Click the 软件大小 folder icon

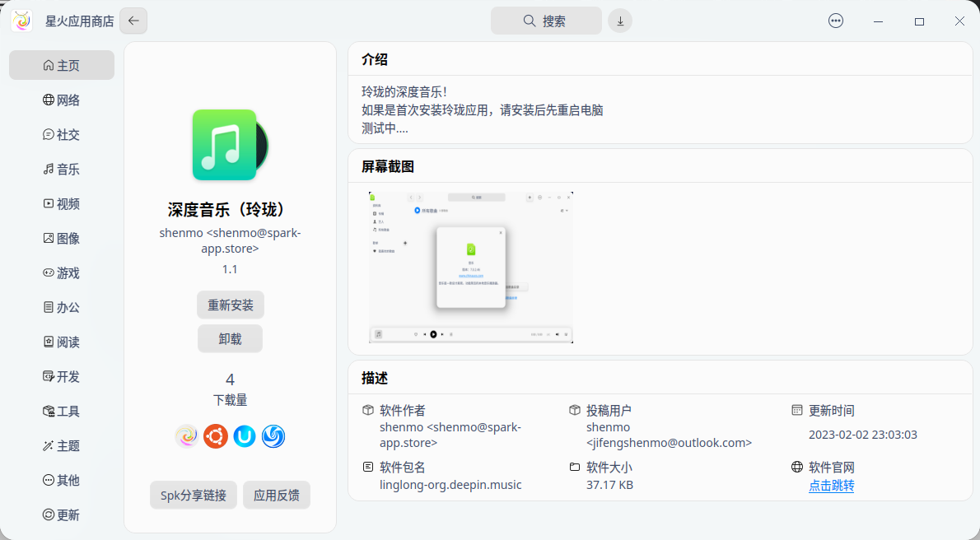click(x=574, y=466)
